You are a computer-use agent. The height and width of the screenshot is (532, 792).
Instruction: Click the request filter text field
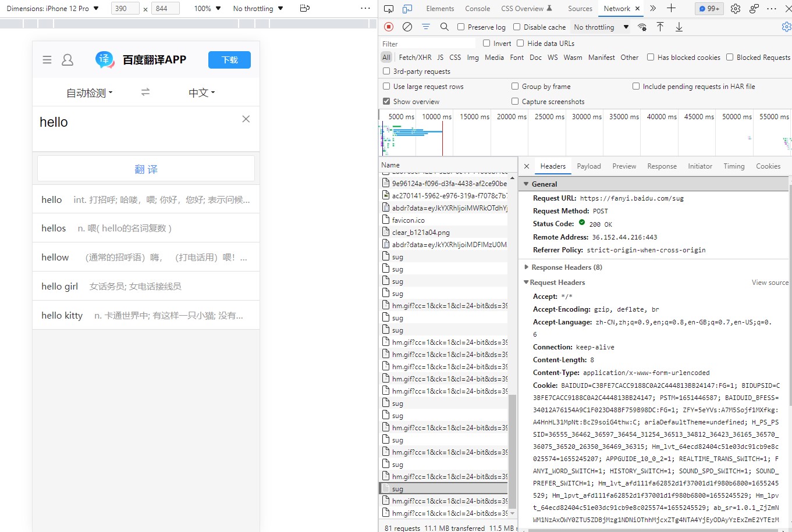428,44
